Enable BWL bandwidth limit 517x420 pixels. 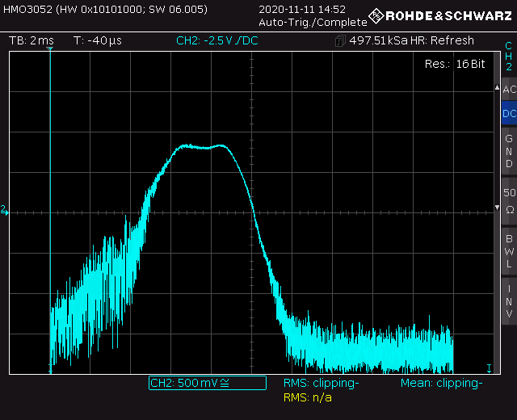[508, 251]
